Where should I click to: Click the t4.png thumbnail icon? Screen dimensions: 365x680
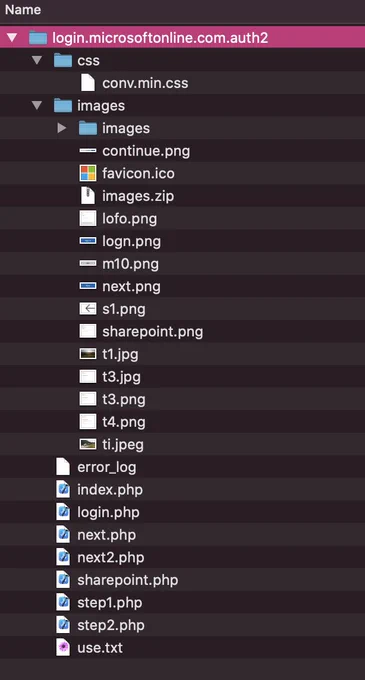88,422
